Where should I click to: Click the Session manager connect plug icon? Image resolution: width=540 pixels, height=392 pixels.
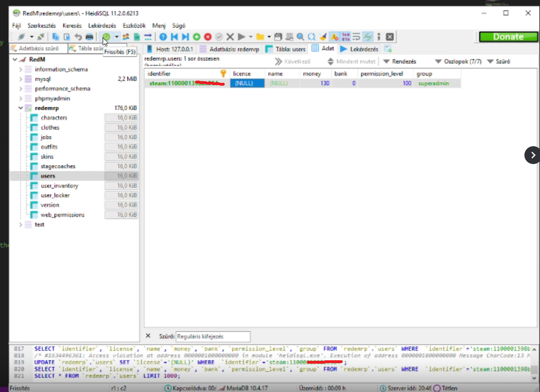point(21,37)
